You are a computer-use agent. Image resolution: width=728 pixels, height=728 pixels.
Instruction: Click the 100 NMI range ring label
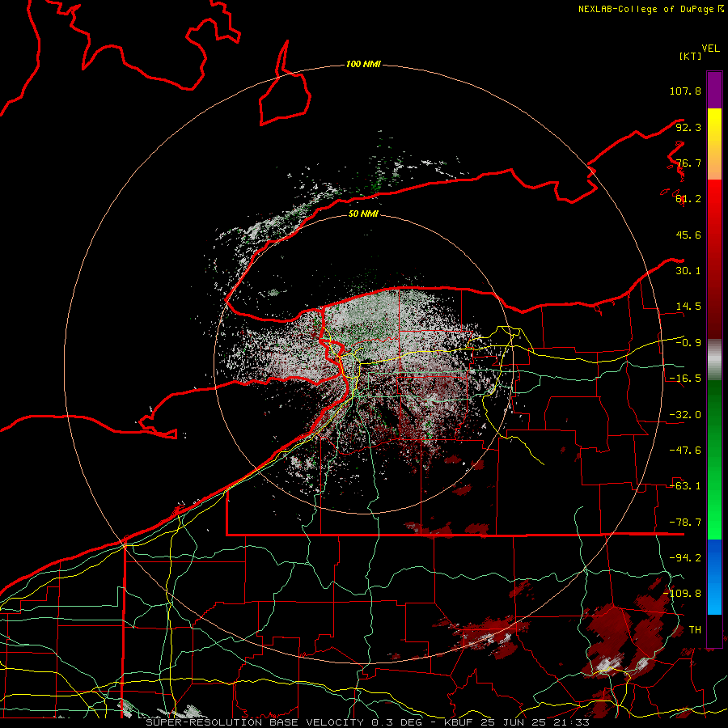[363, 64]
